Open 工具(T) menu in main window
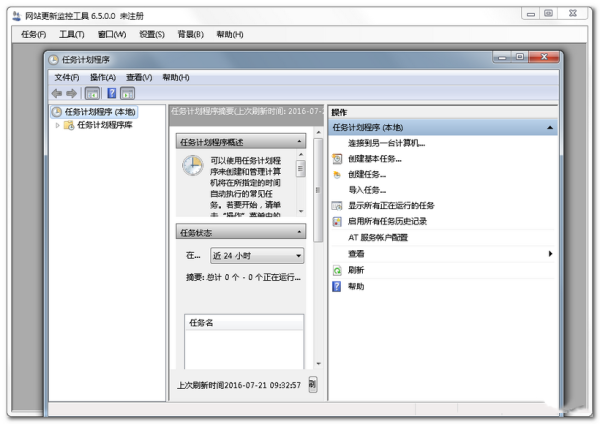 72,34
